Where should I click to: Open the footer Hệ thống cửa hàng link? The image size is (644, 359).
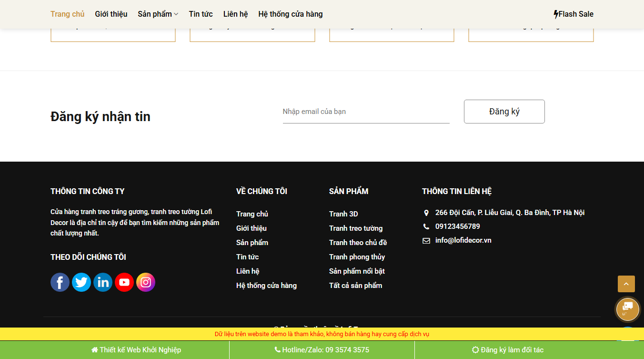(266, 286)
